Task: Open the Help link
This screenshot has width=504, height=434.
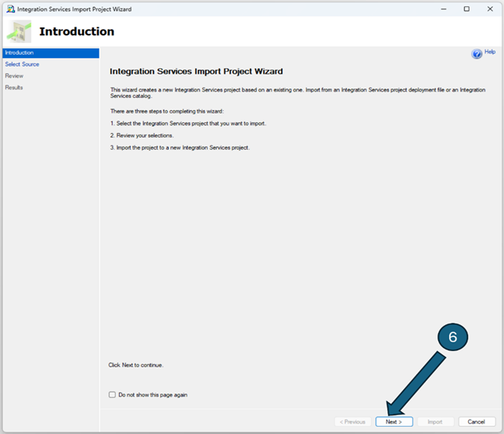Action: [490, 52]
